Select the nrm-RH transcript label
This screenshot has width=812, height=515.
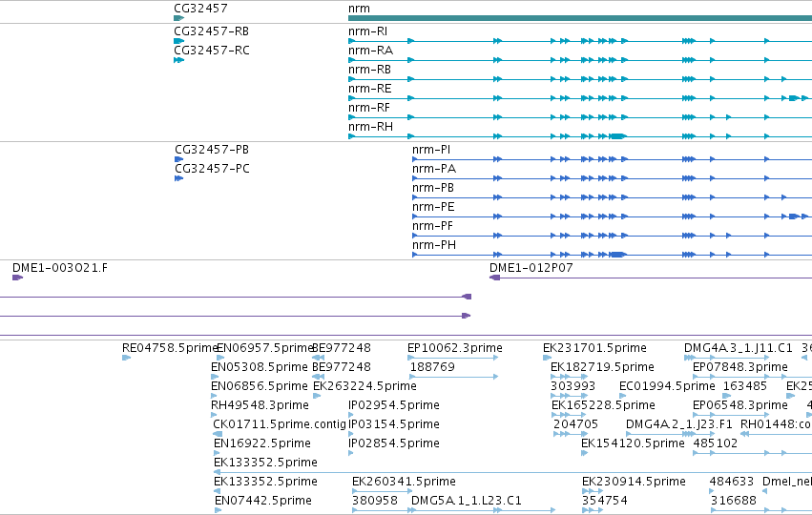point(370,127)
